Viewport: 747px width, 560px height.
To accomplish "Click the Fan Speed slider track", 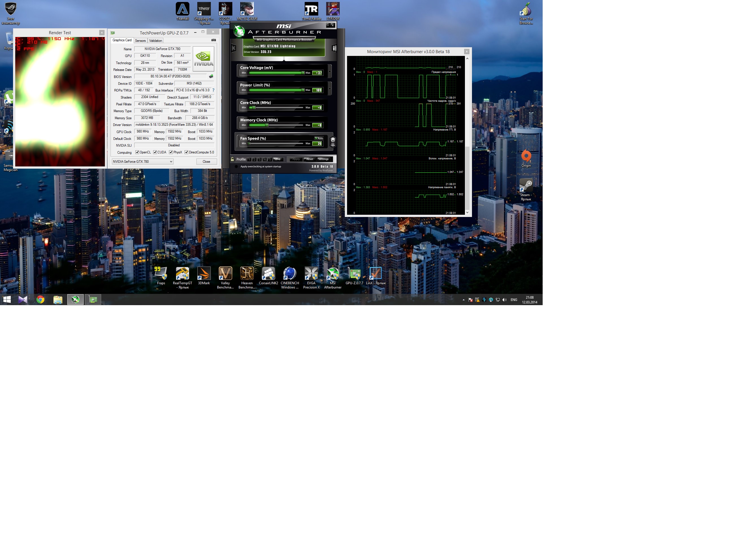I will click(x=276, y=144).
